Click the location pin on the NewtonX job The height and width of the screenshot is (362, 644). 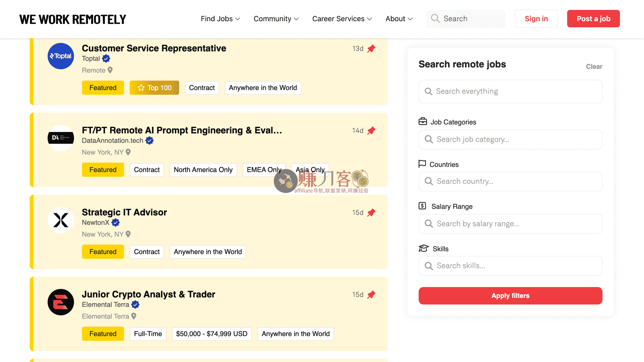128,234
